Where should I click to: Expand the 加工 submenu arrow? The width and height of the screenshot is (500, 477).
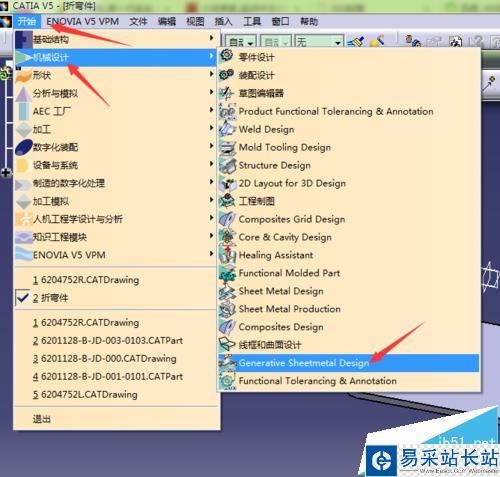coord(212,128)
